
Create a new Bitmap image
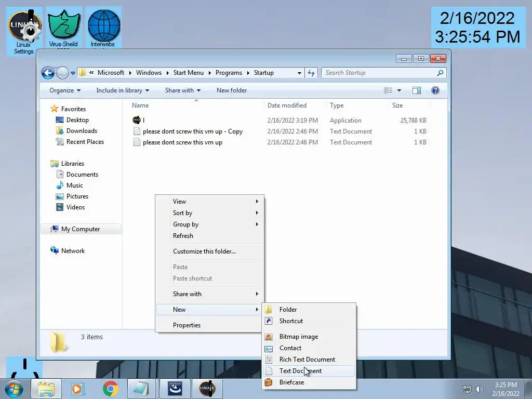pos(309,337)
